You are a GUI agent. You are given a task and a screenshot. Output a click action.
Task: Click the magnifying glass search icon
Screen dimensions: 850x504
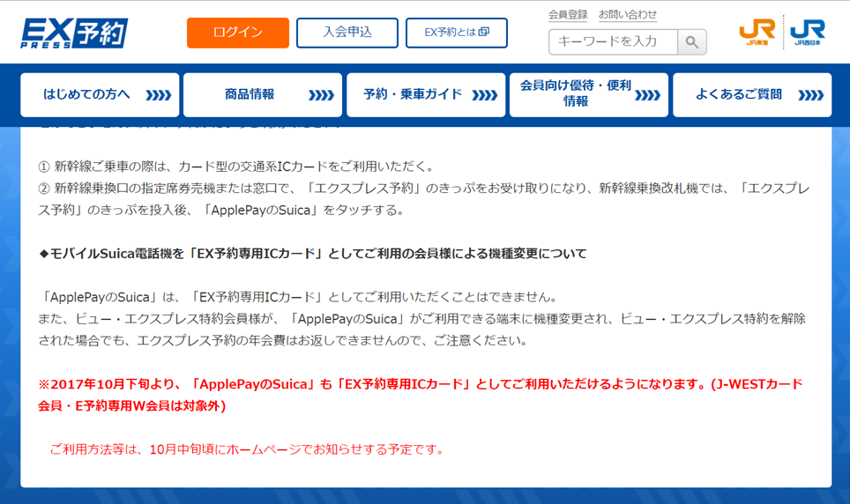(691, 41)
